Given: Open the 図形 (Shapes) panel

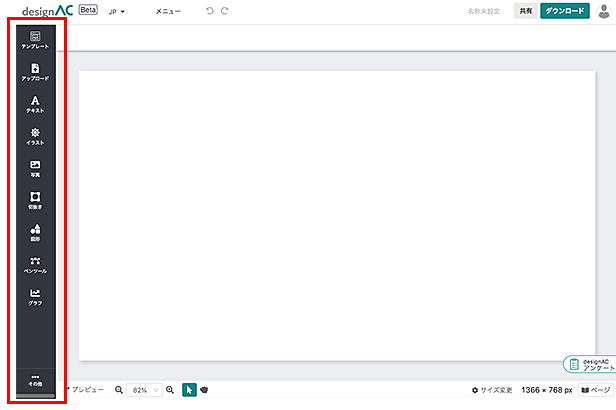Looking at the screenshot, I should click(x=35, y=233).
